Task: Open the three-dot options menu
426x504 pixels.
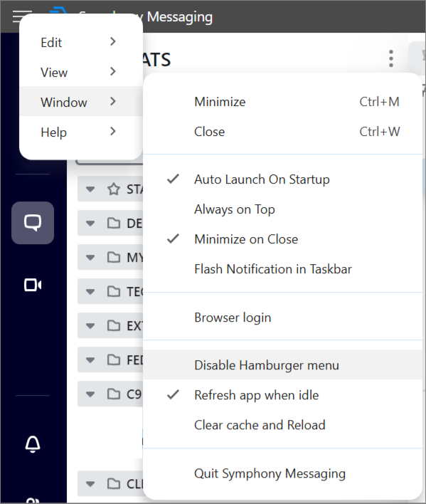Action: tap(391, 58)
